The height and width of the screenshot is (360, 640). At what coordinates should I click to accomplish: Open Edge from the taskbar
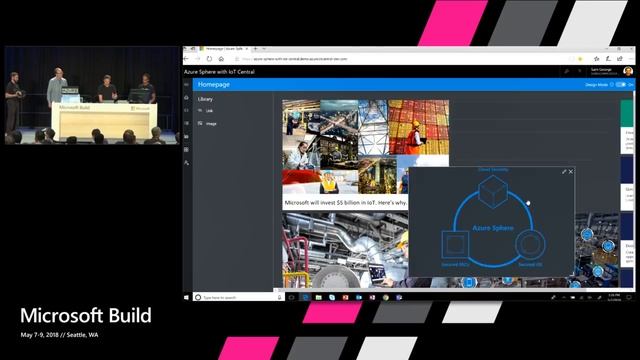305,298
